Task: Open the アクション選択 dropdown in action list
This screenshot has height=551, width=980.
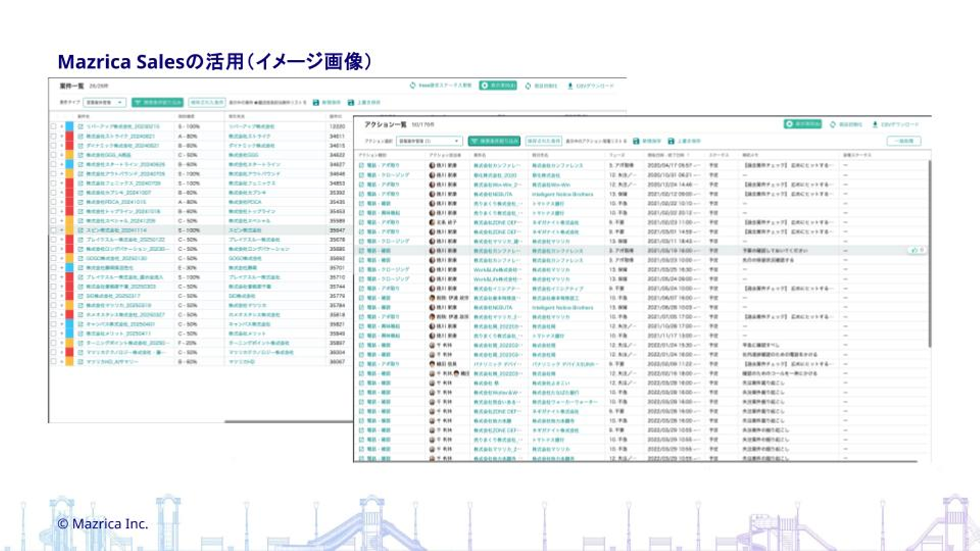Action: [429, 141]
